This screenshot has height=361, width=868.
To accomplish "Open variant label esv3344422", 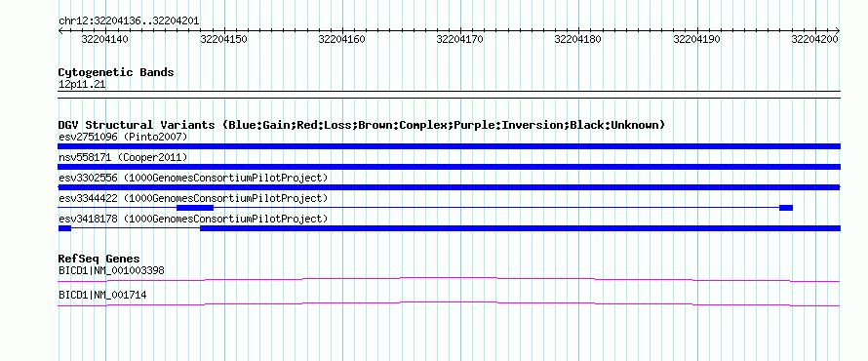I will pyautogui.click(x=193, y=198).
